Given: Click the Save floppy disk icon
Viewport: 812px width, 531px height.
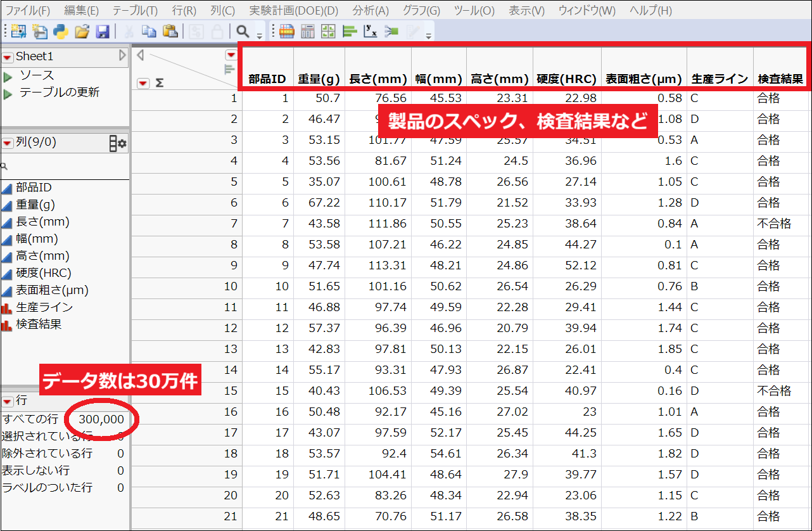Looking at the screenshot, I should [103, 31].
